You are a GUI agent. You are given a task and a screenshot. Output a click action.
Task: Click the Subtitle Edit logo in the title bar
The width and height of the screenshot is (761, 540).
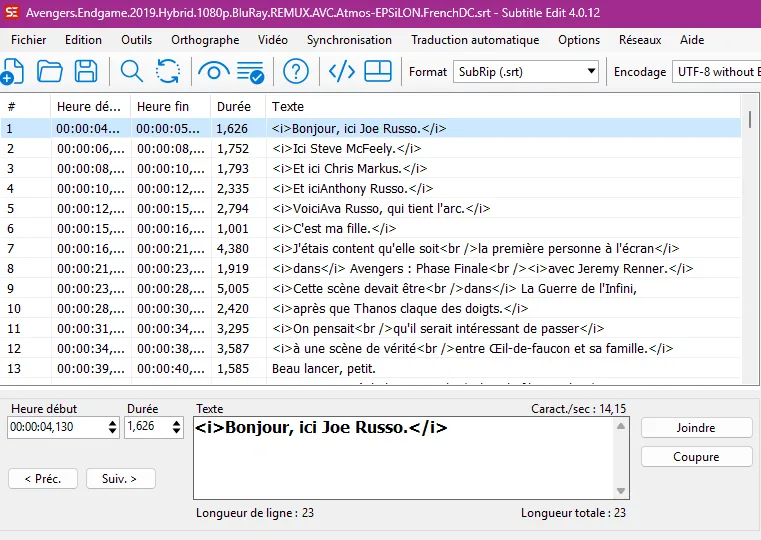coord(12,12)
